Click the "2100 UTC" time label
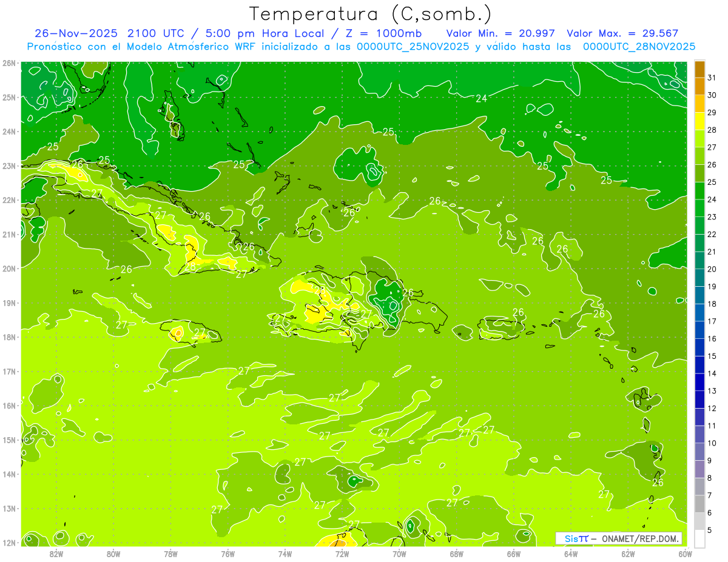The width and height of the screenshot is (728, 562). 157,33
